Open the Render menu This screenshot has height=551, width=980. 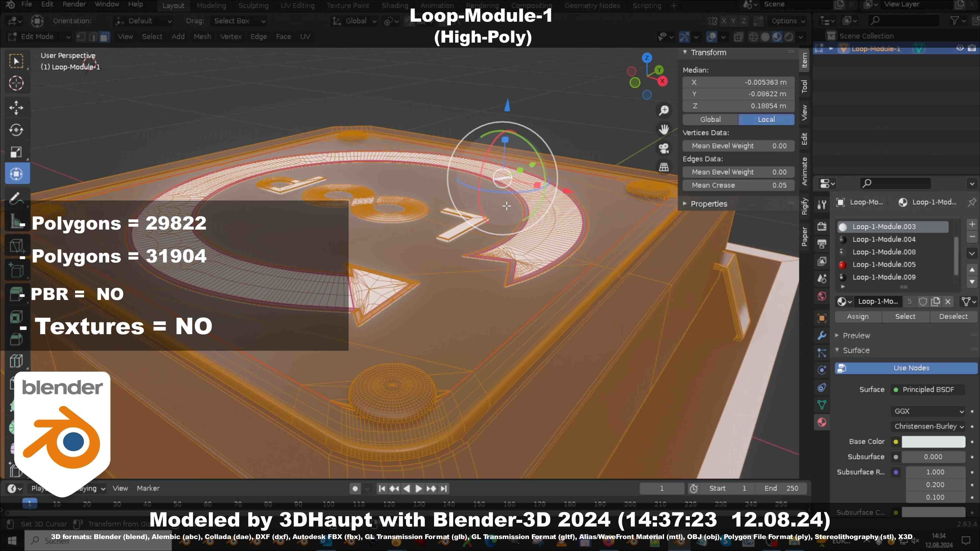[x=74, y=4]
